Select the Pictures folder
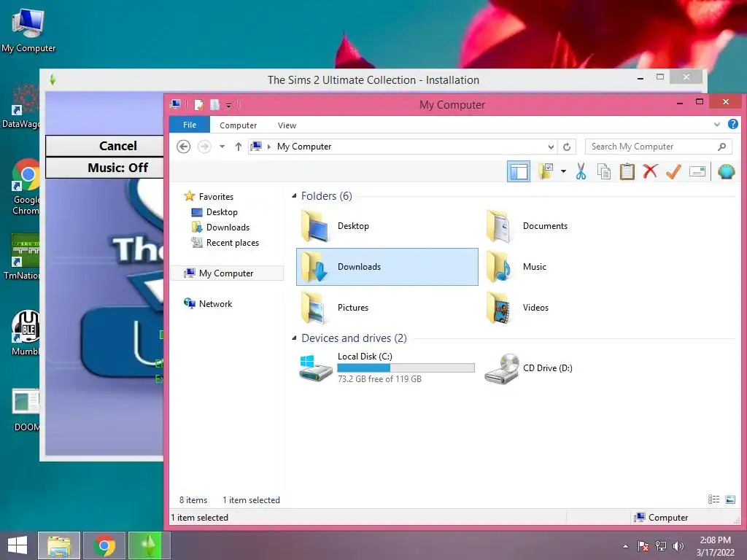Viewport: 747px width, 560px height. pyautogui.click(x=387, y=308)
